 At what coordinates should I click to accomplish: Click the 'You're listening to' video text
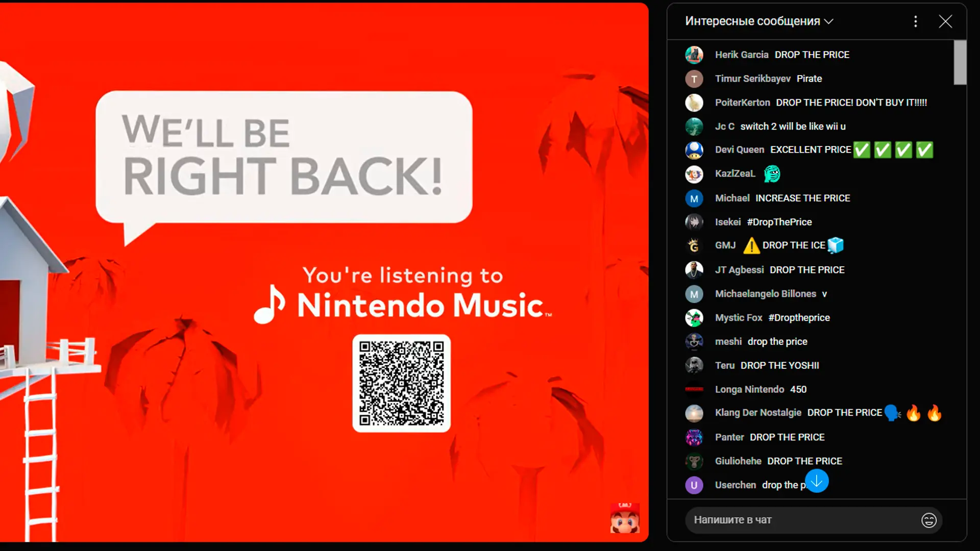coord(403,275)
